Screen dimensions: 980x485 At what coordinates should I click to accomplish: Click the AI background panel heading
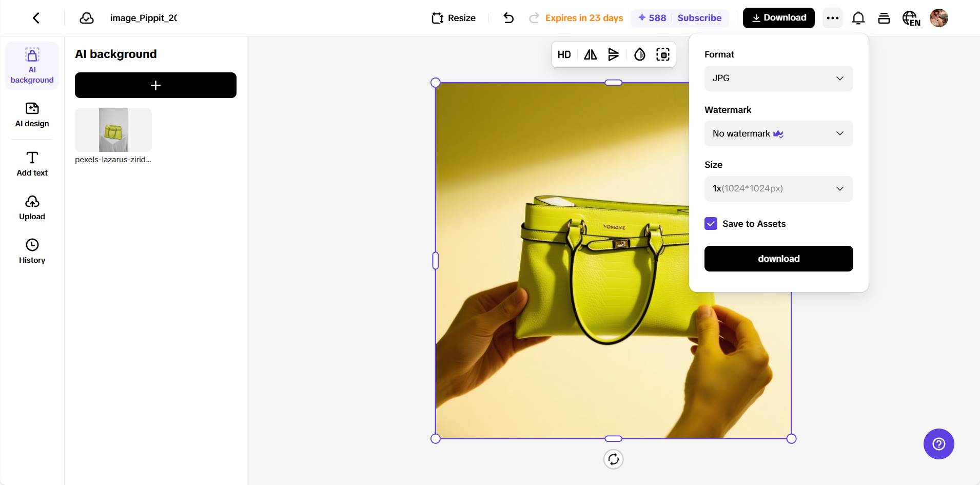(116, 54)
